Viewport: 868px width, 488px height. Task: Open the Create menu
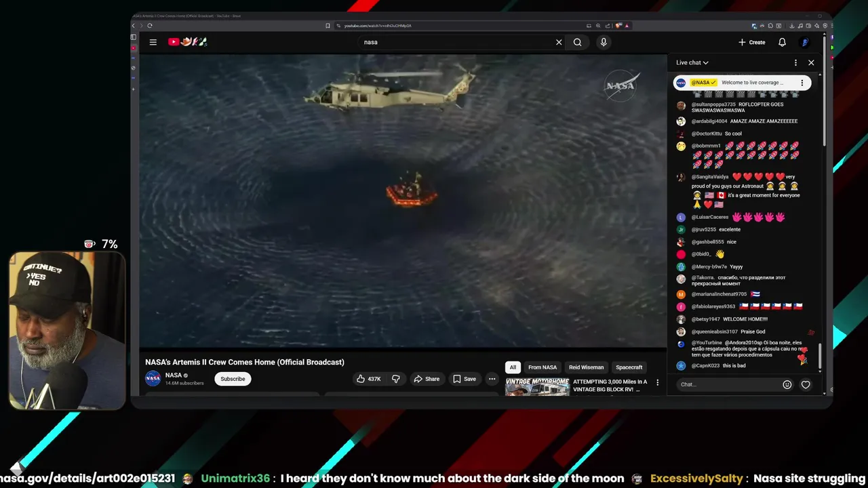(752, 42)
